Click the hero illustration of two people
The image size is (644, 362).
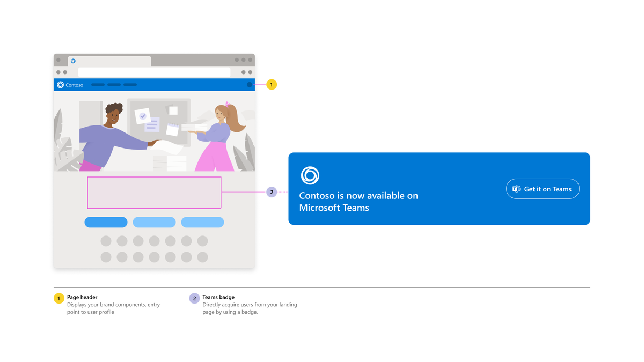(154, 131)
